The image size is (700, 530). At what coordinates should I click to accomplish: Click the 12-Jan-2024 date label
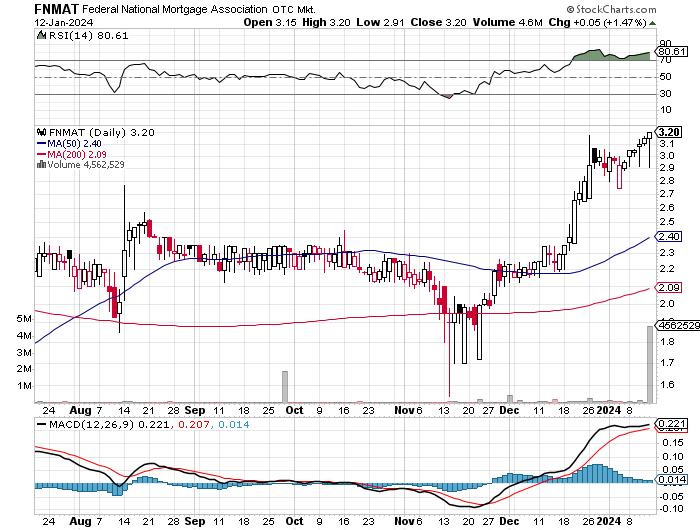tap(64, 22)
